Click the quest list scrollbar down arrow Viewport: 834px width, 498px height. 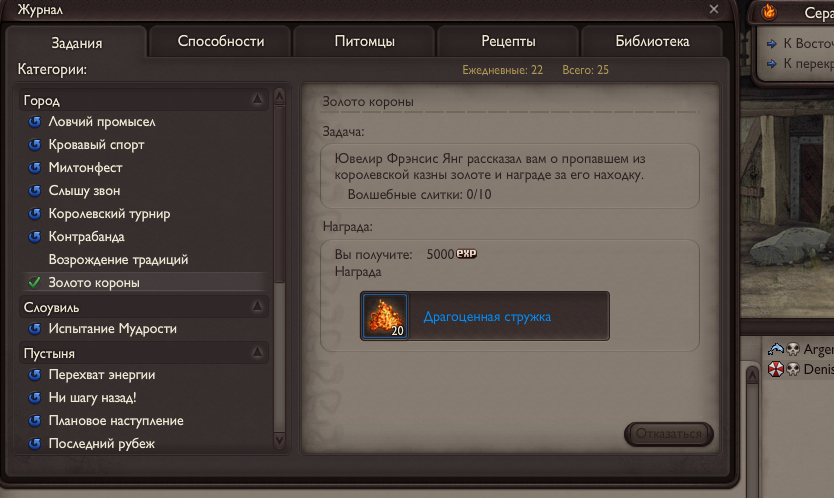pyautogui.click(x=279, y=441)
